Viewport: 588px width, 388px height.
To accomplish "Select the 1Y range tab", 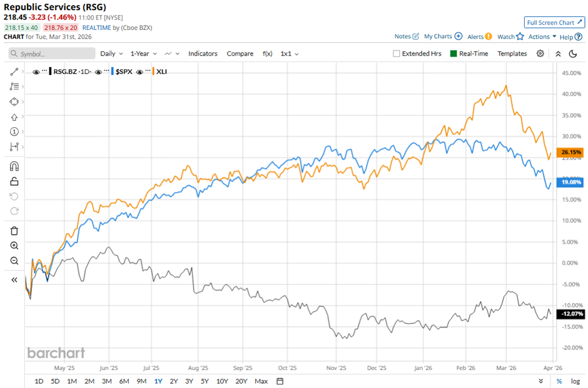I will point(158,381).
